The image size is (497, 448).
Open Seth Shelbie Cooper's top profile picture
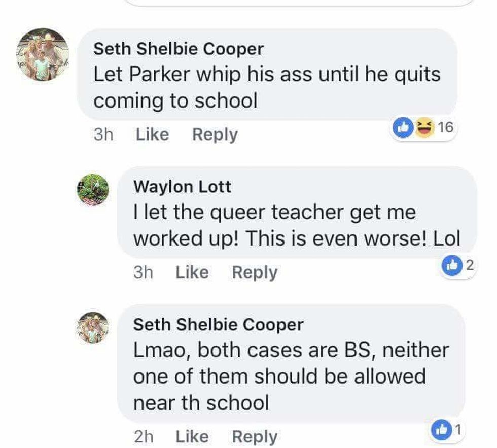(x=43, y=54)
